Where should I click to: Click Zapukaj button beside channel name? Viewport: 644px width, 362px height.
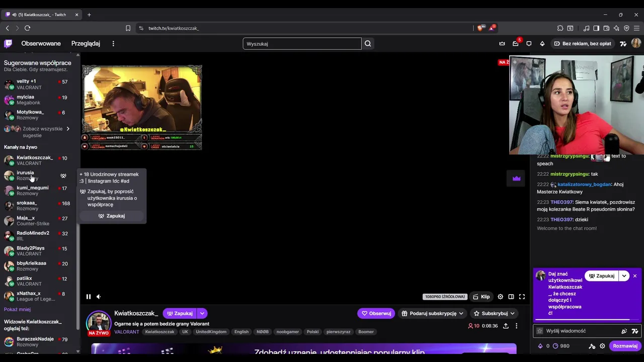[180, 313]
